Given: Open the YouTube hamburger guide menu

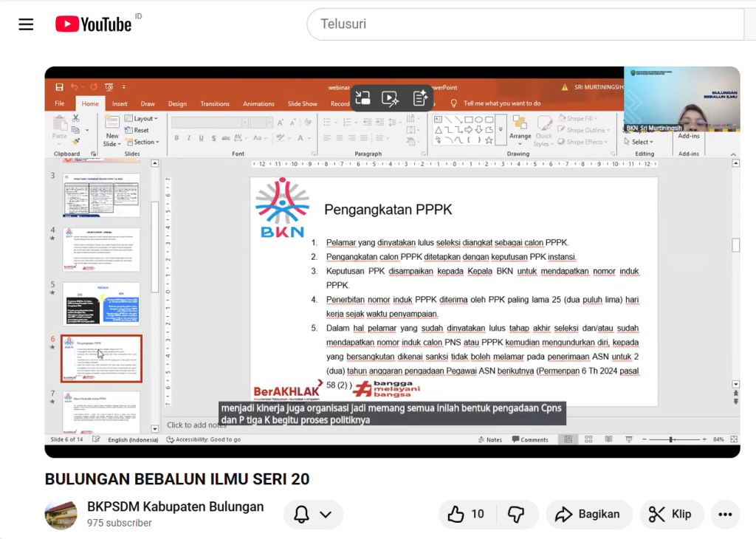Looking at the screenshot, I should pyautogui.click(x=27, y=24).
